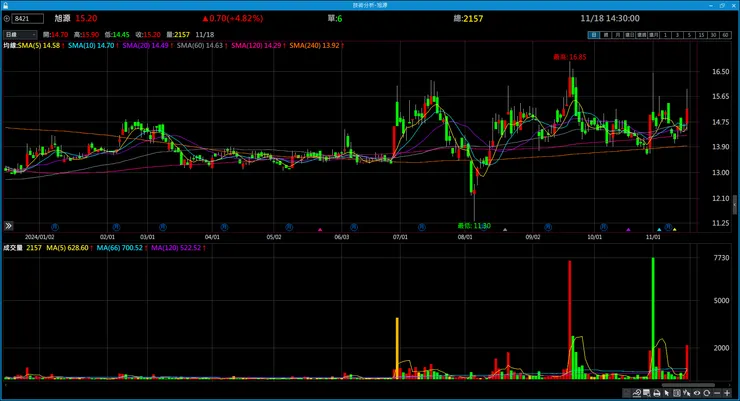
Task: Click the magnifier drawing tool in bottom toolbar
Action: pos(637,393)
